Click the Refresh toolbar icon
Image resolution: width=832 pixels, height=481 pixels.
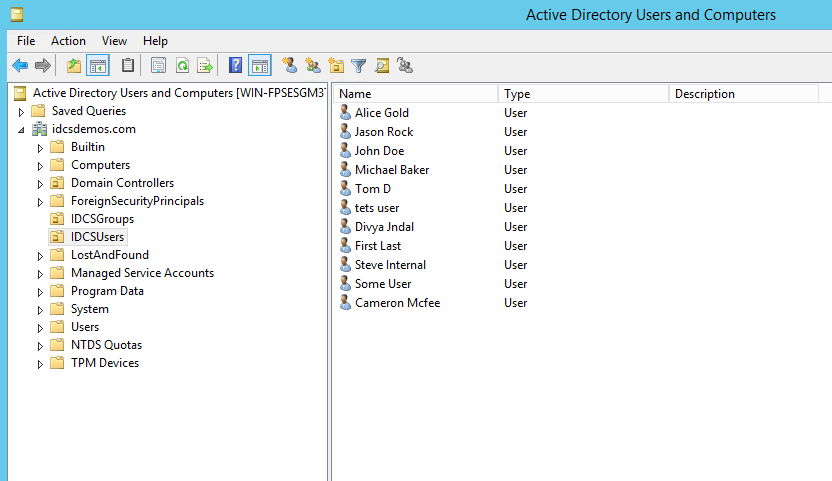(182, 66)
